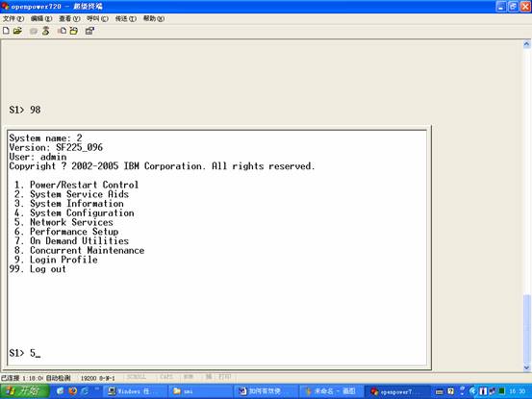Click "Version: SF225_096" text
Image resolution: width=532 pixels, height=399 pixels.
point(56,147)
